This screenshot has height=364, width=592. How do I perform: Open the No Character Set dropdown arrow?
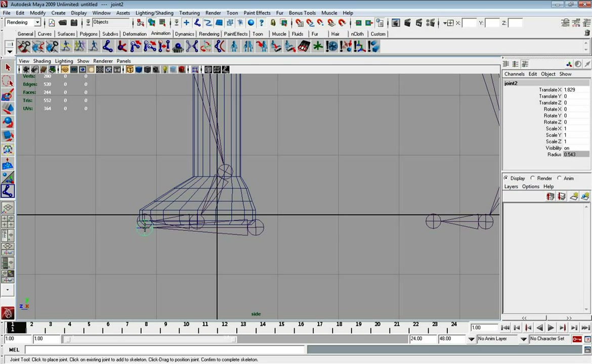[524, 339]
